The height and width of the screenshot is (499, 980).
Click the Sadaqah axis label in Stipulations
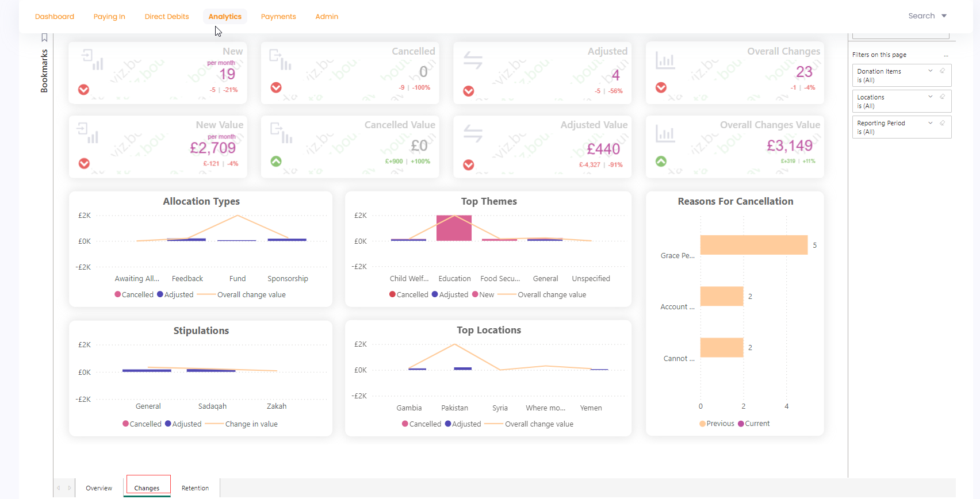pos(212,406)
